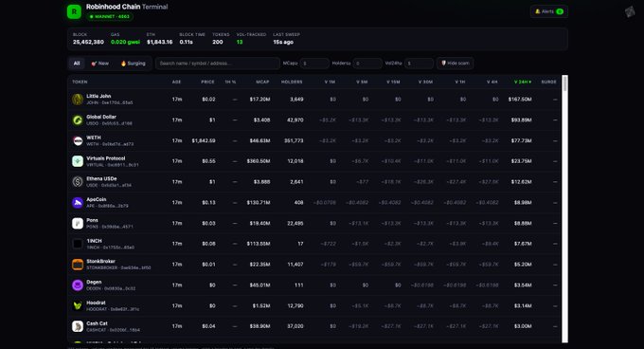Click the Degen token icon
The height and width of the screenshot is (349, 644).
click(x=78, y=285)
